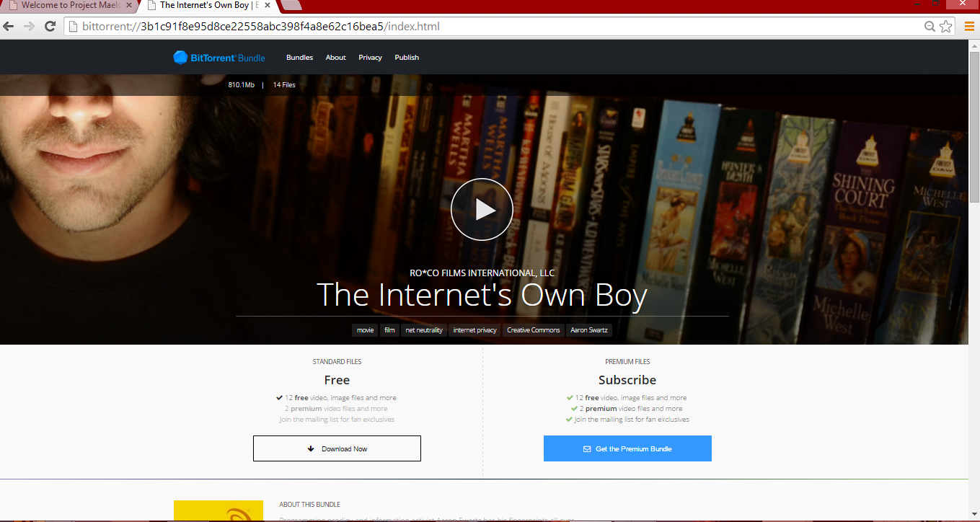This screenshot has width=980, height=522.
Task: Click the page icon in the address bar
Action: (x=72, y=27)
